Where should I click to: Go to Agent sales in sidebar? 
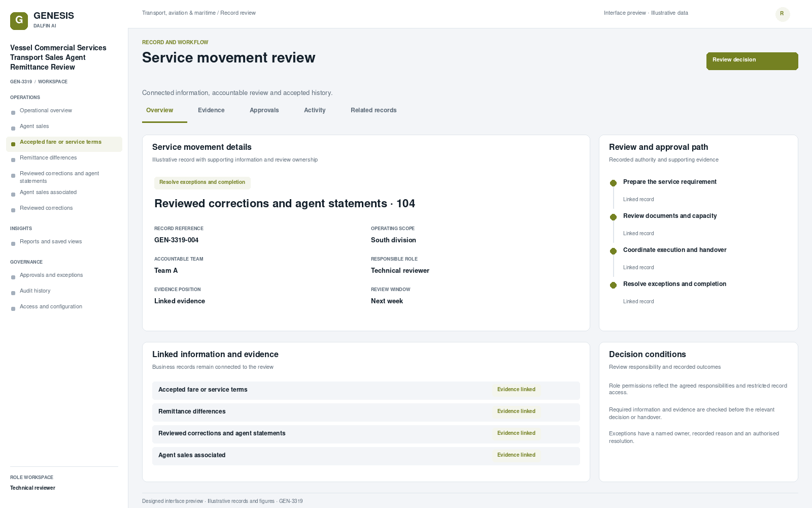[x=64, y=126]
